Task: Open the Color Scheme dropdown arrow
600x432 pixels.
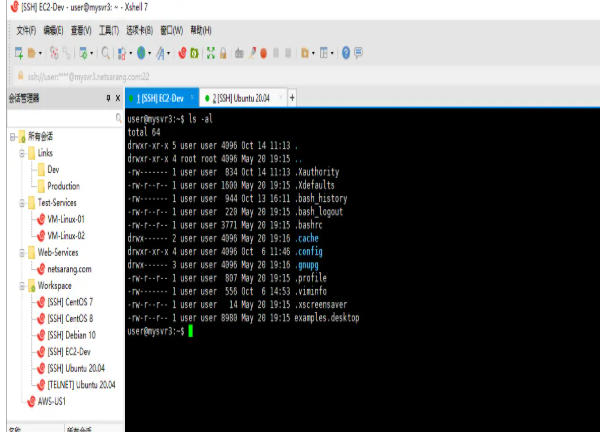Action: click(131, 53)
